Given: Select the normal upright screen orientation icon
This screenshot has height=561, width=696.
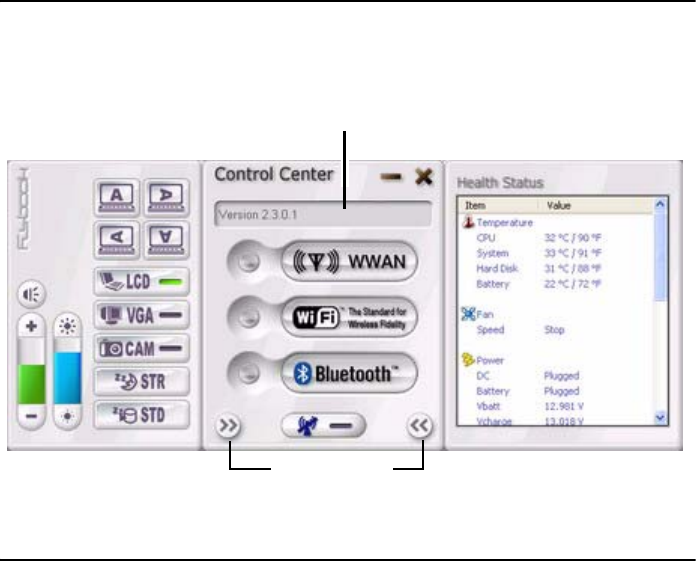Looking at the screenshot, I should [x=116, y=198].
